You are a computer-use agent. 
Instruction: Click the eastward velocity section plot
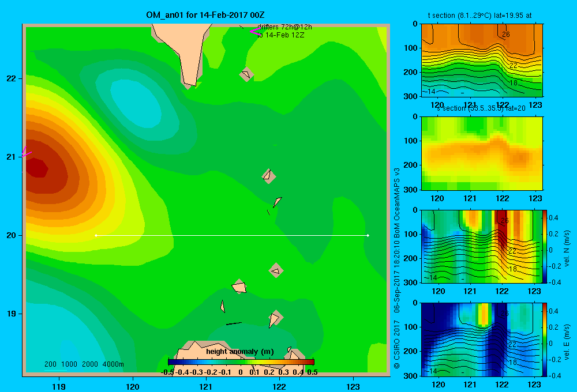(481, 340)
